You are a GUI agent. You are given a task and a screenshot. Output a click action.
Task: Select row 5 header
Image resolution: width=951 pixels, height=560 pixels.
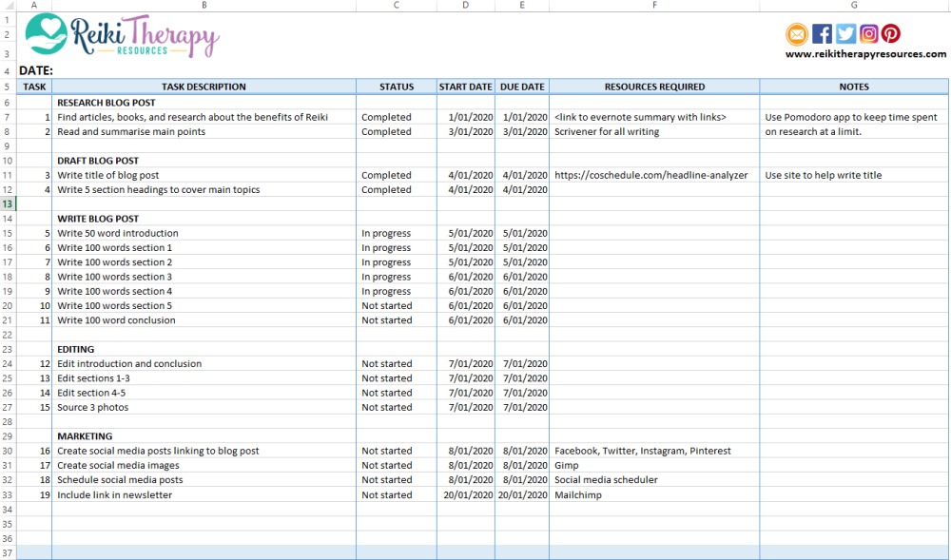8,87
